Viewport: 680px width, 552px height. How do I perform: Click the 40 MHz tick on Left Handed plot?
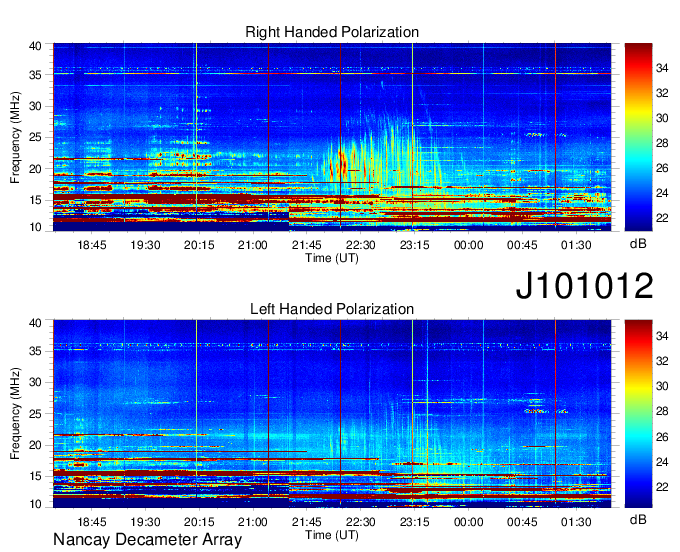35,323
